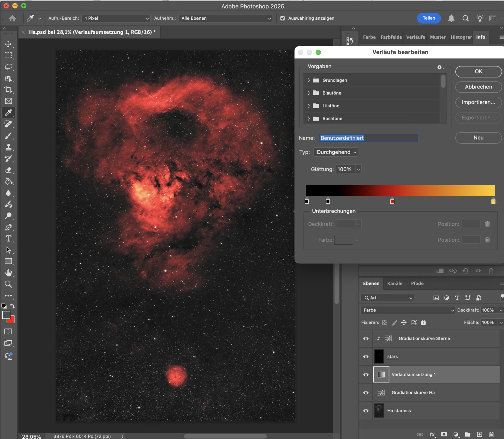Image resolution: width=504 pixels, height=439 pixels.
Task: Toggle Quick Mask mode
Action: [x=8, y=332]
